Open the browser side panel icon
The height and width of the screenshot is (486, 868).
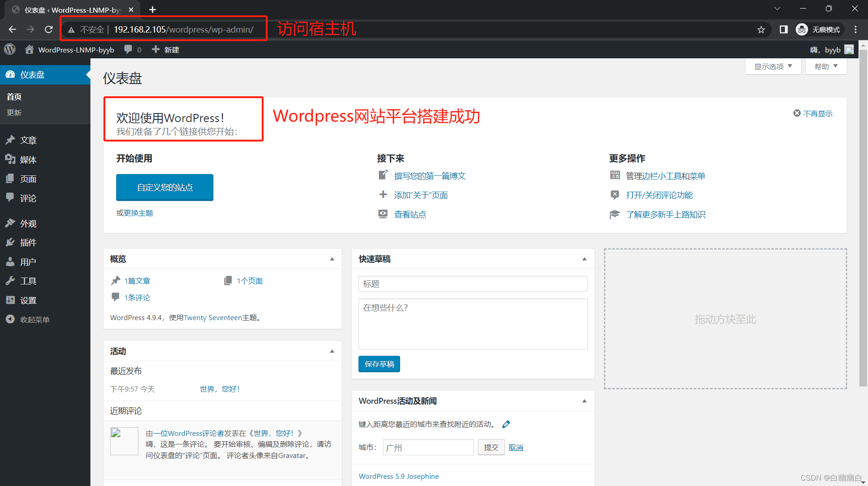[x=783, y=29]
